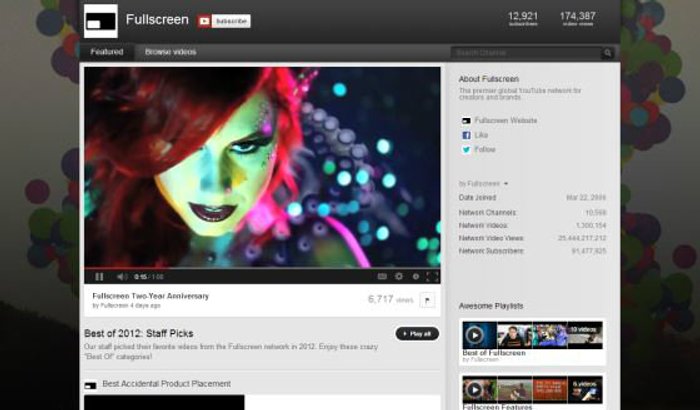Switch to Browse videos tab
This screenshot has height=410, width=700.
coord(171,52)
